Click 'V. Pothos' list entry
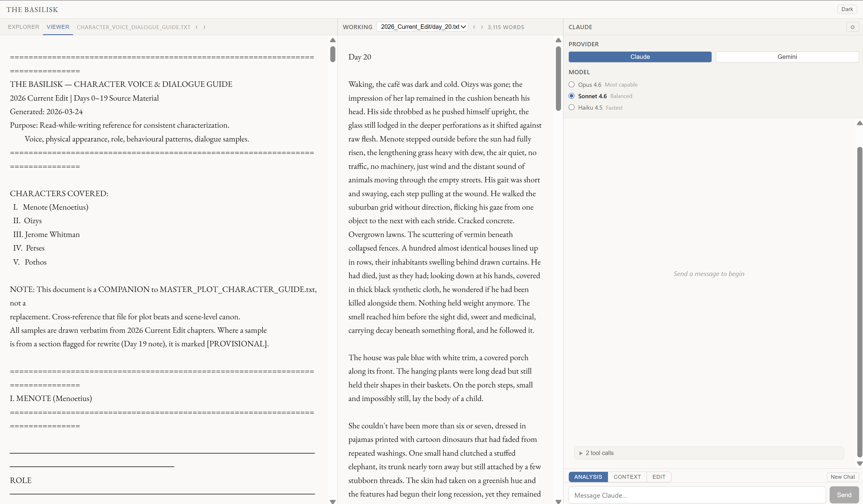 (x=30, y=262)
